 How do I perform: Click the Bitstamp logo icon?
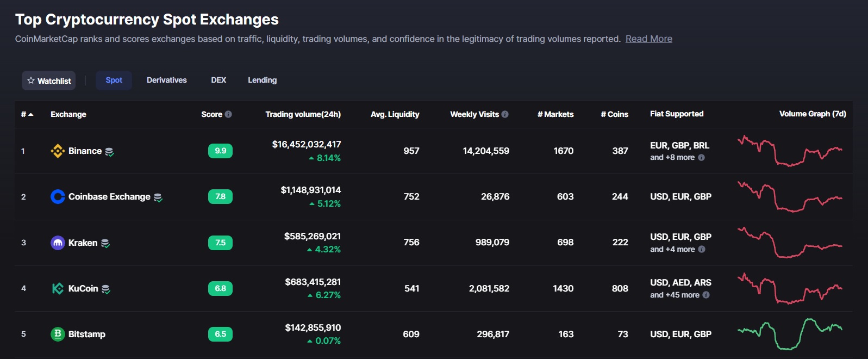click(x=58, y=334)
